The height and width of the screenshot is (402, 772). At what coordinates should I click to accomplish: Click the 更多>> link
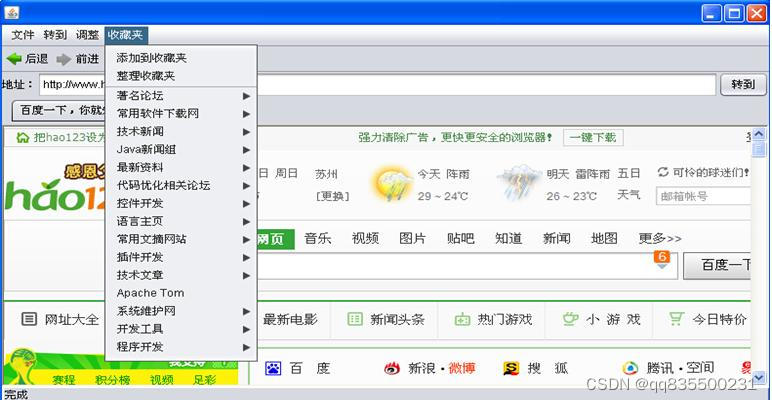point(660,239)
